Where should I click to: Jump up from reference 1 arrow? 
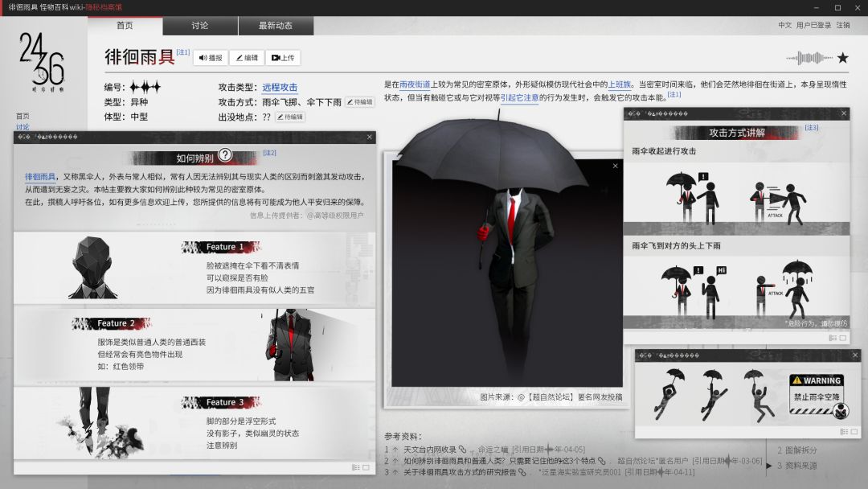coord(395,450)
